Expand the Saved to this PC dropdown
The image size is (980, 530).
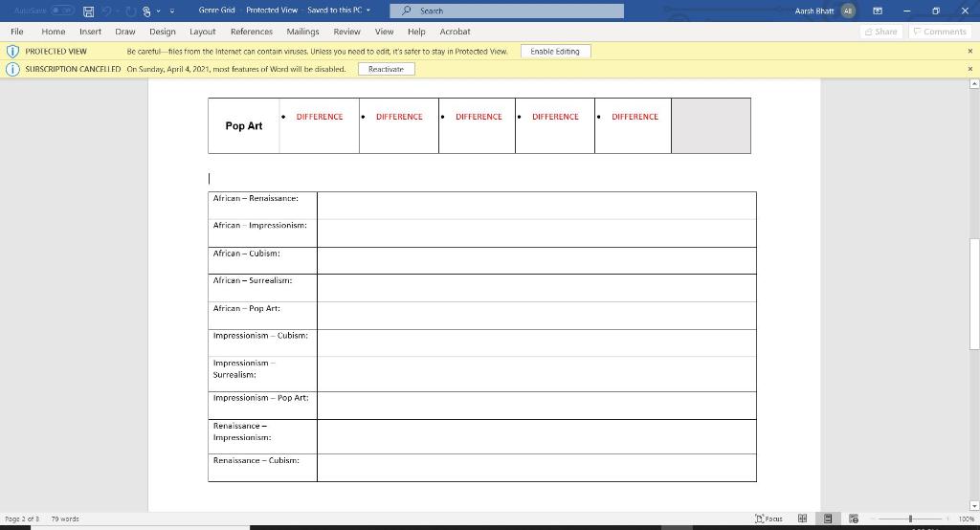[x=368, y=11]
